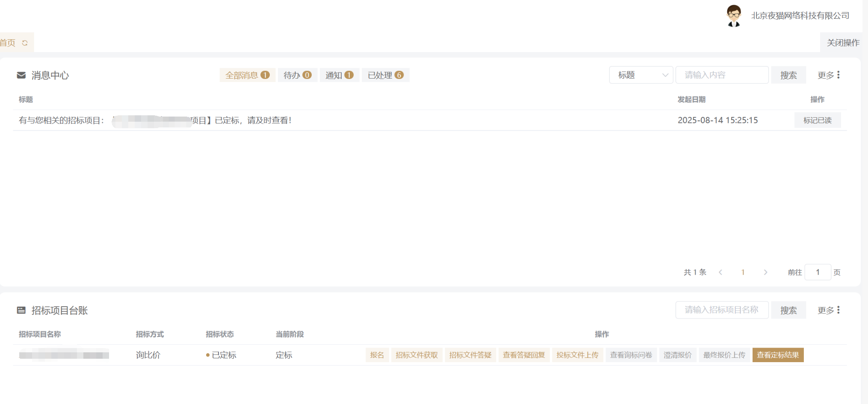The height and width of the screenshot is (404, 868).
Task: Click the 前往 page number input box
Action: point(818,272)
